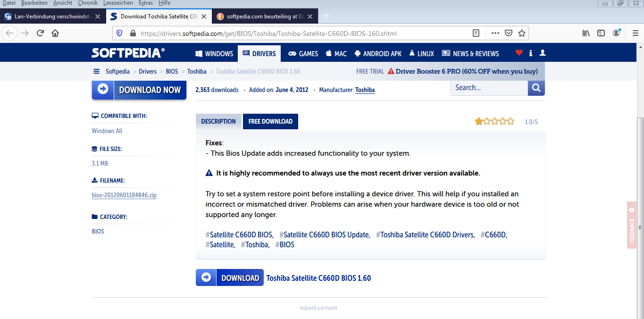Open the Bearbeiten menu
644x319 pixels.
[34, 3]
